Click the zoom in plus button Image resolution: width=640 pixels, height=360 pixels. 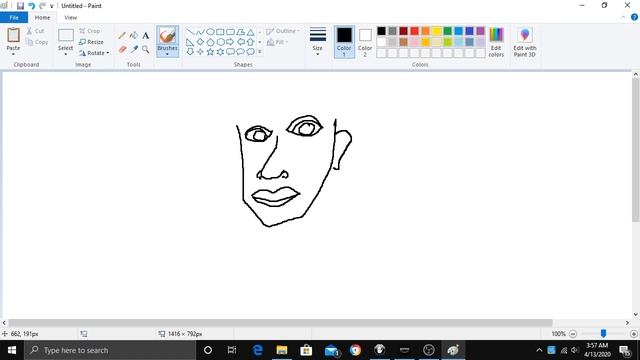point(633,334)
